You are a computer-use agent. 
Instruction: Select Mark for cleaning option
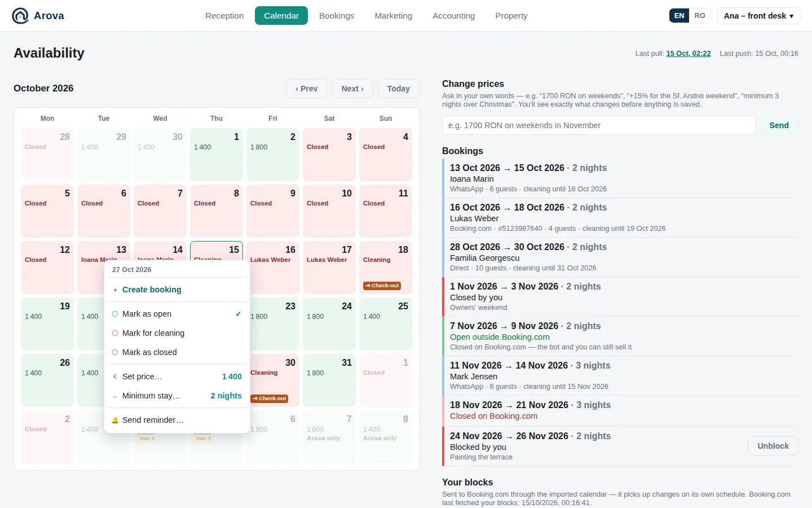[x=177, y=333]
